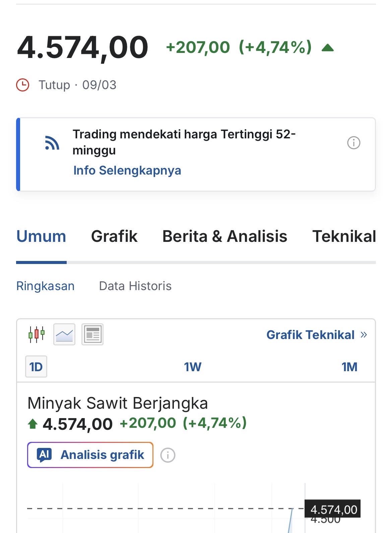The width and height of the screenshot is (392, 533).
Task: Switch to the area chart icon
Action: pos(64,334)
